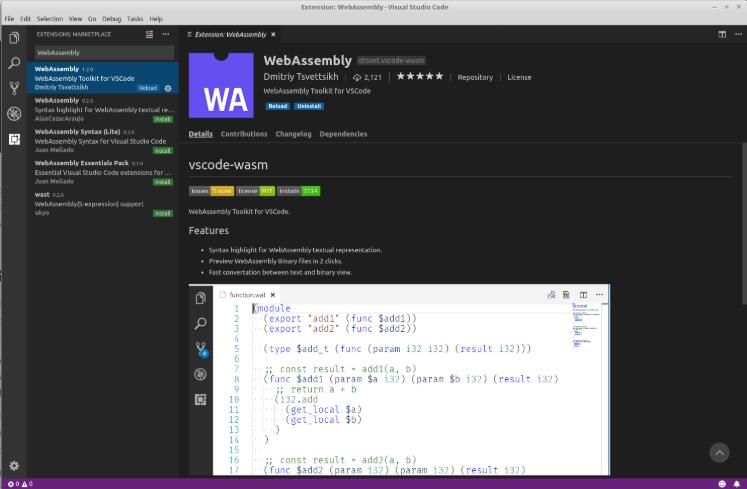Switch to the Contributions tab
The height and width of the screenshot is (489, 747).
pos(244,134)
